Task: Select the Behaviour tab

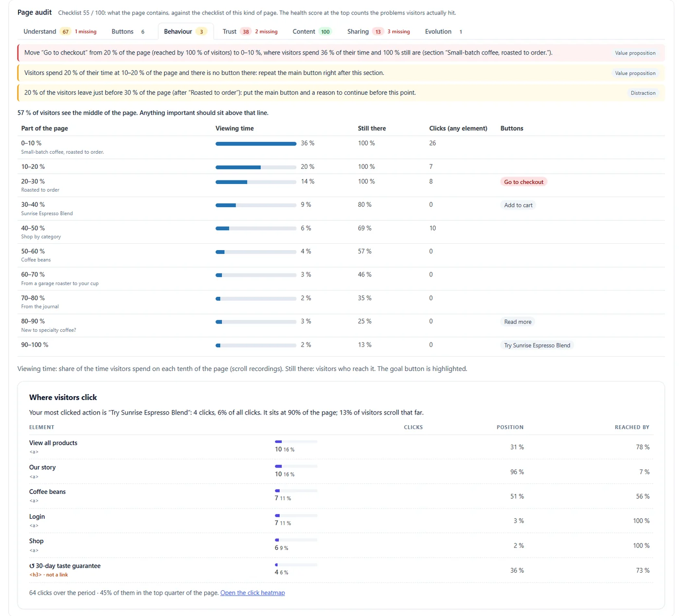Action: point(186,32)
